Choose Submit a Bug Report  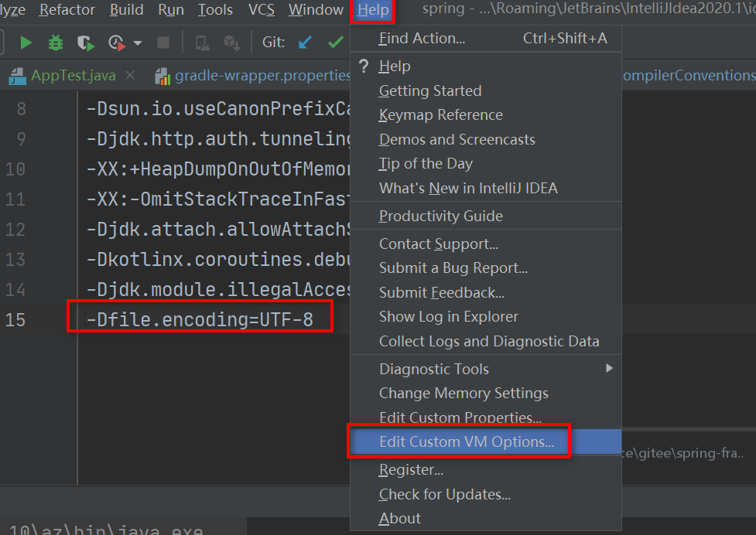[x=486, y=267]
